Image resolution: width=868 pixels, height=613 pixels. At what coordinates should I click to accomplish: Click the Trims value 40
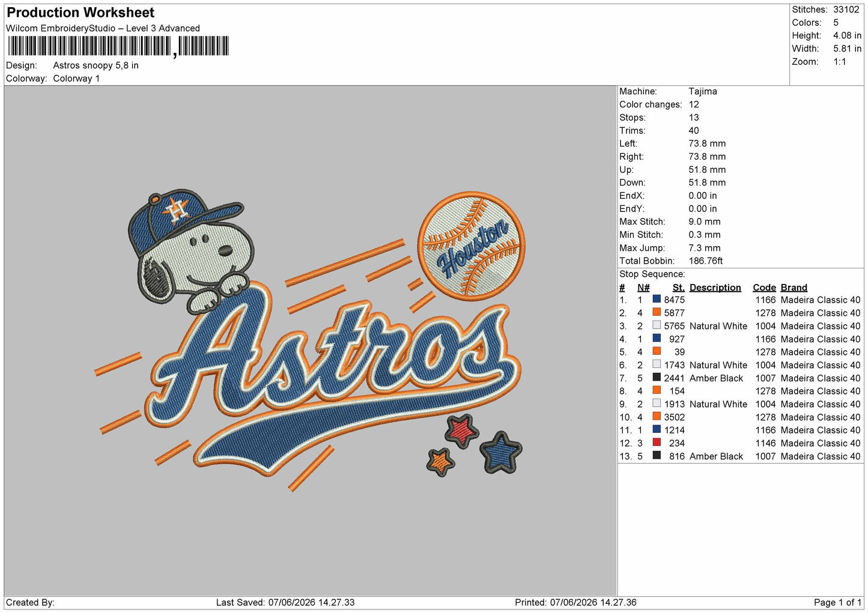click(693, 130)
